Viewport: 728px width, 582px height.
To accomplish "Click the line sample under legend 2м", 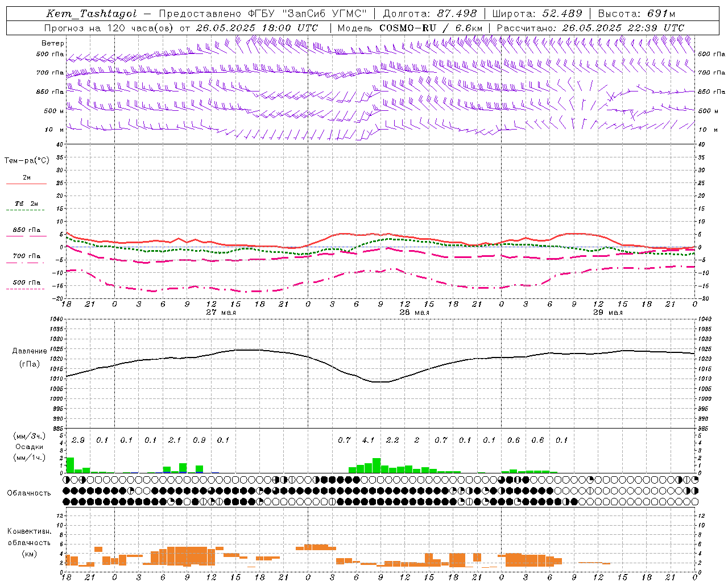I will pos(26,184).
